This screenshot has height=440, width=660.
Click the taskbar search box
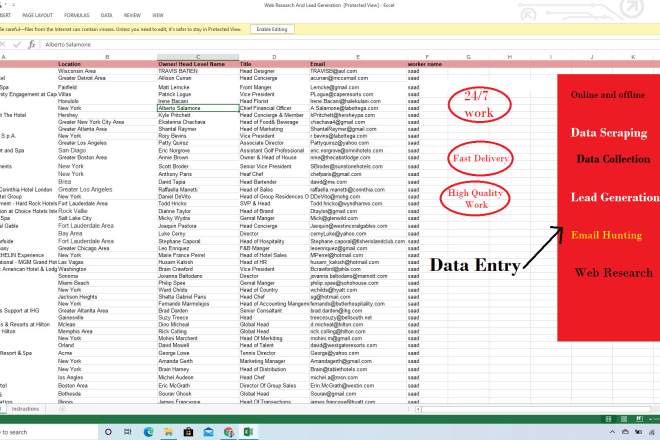point(49,432)
